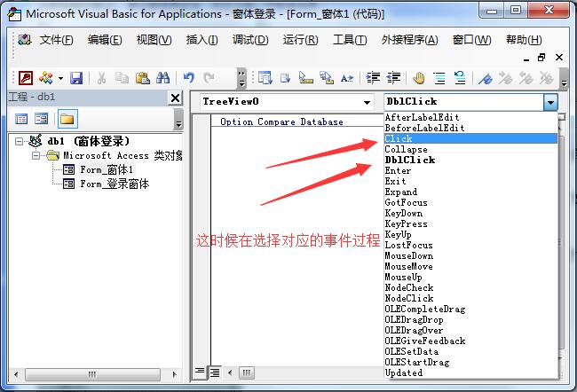Click the Complete Word icon
This screenshot has height=392, width=577.
(346, 78)
